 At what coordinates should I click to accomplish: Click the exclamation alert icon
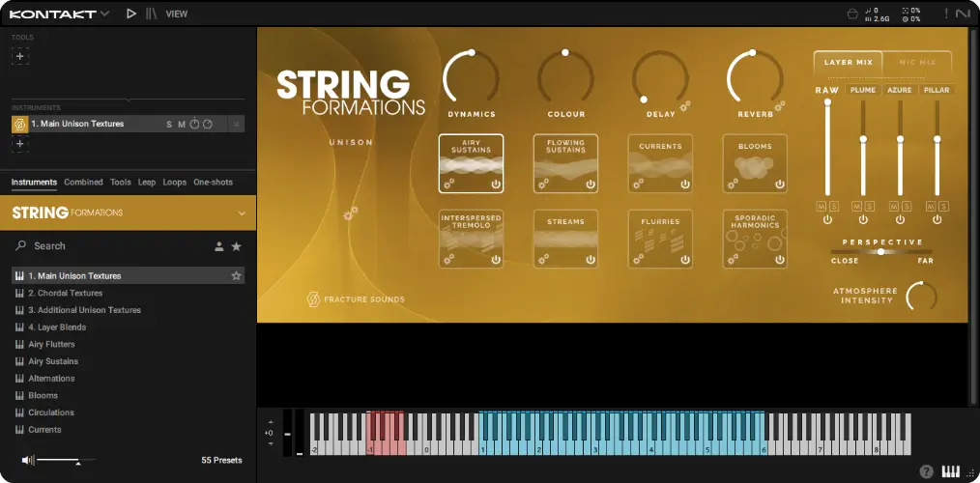946,14
